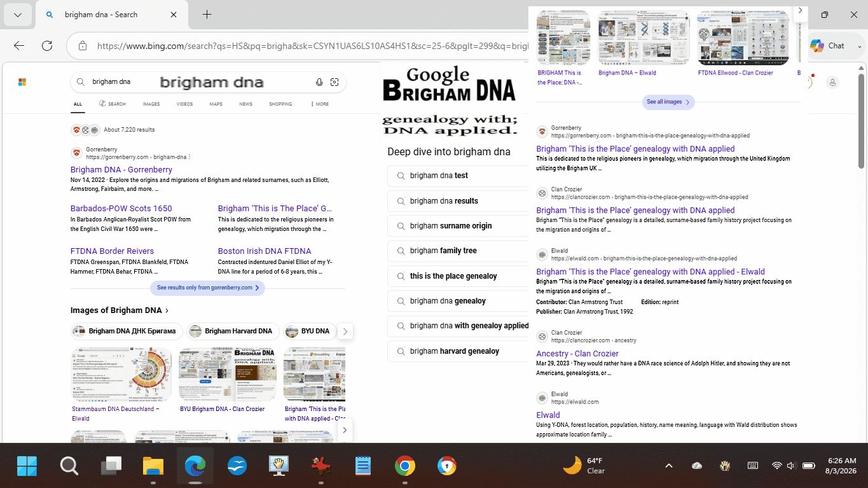Switch to Microsoft Edge on the taskbar
Viewport: 868px width, 488px height.
(x=195, y=466)
